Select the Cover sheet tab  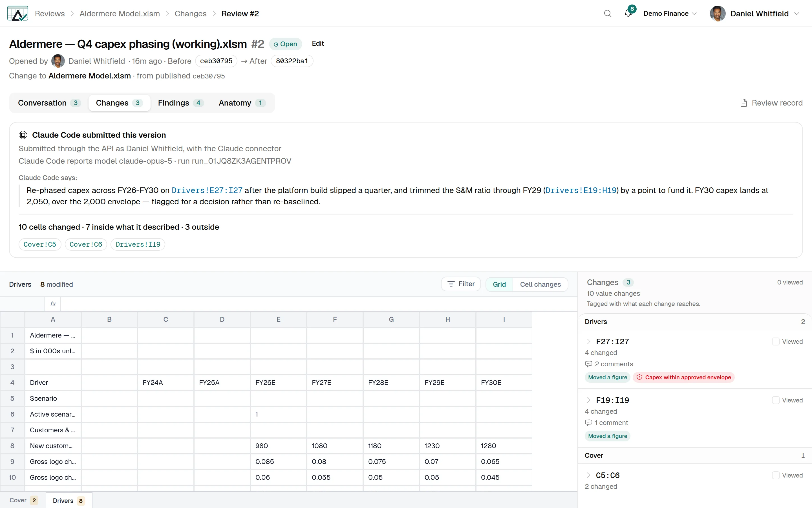click(23, 500)
